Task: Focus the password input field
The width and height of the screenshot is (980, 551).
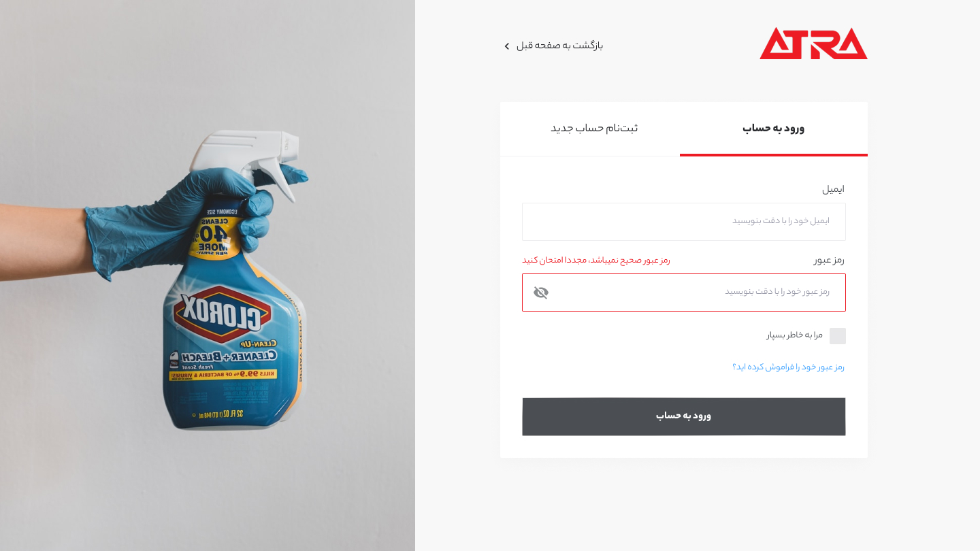Action: (684, 293)
